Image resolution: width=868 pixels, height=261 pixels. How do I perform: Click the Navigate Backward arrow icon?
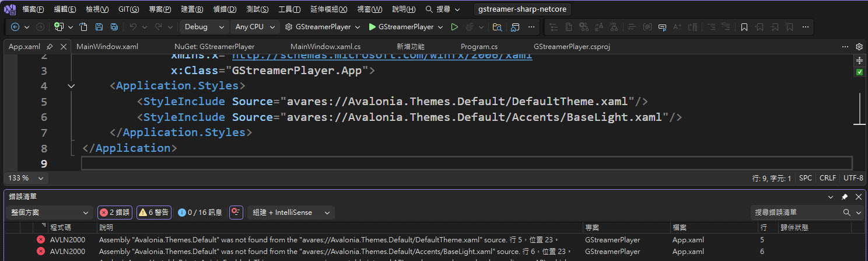(15, 27)
